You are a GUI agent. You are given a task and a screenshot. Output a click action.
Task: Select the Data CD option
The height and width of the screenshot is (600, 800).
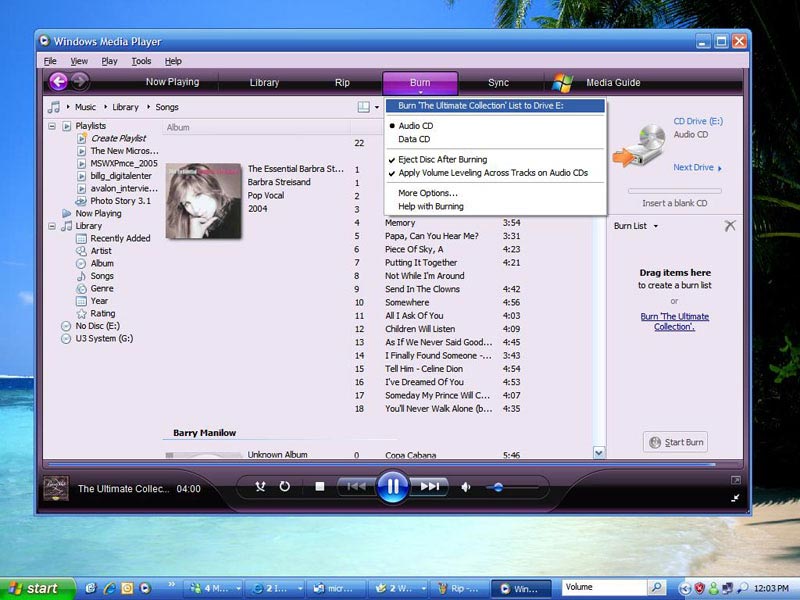coord(414,139)
